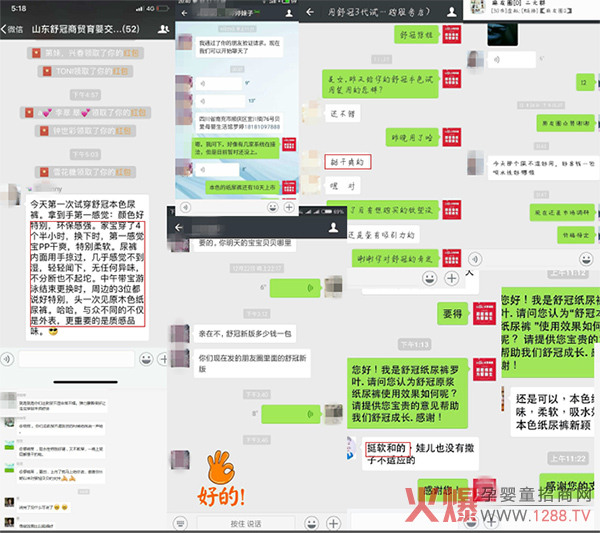This screenshot has width=600, height=533.
Task: Tap the 翻干爽的 reply bubble
Action: pos(348,162)
